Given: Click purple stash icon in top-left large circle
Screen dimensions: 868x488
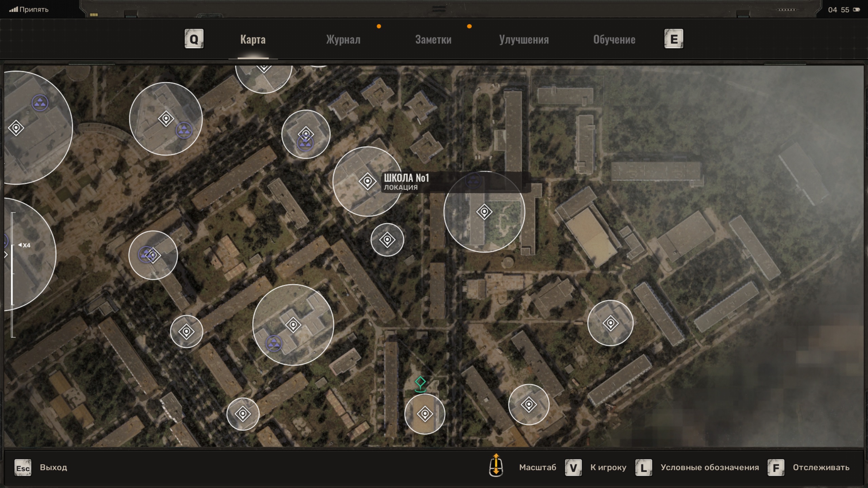Looking at the screenshot, I should point(40,103).
